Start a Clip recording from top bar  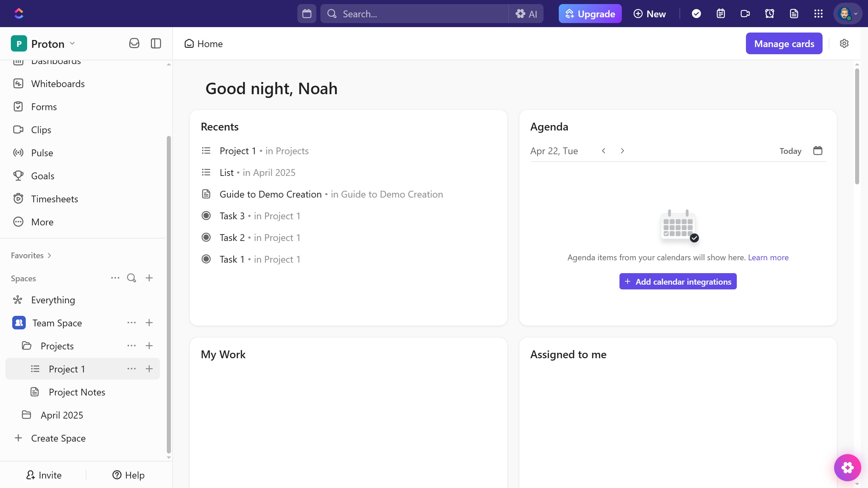pyautogui.click(x=745, y=14)
